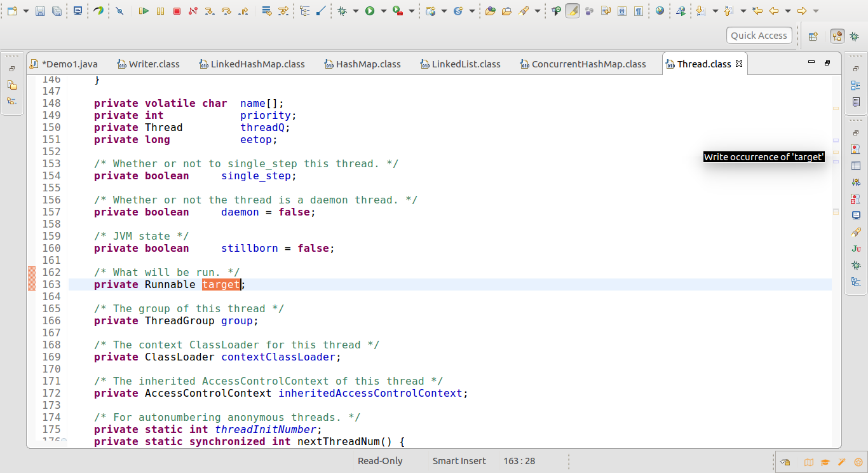
Task: Click the Open Perspective icon
Action: tap(813, 36)
